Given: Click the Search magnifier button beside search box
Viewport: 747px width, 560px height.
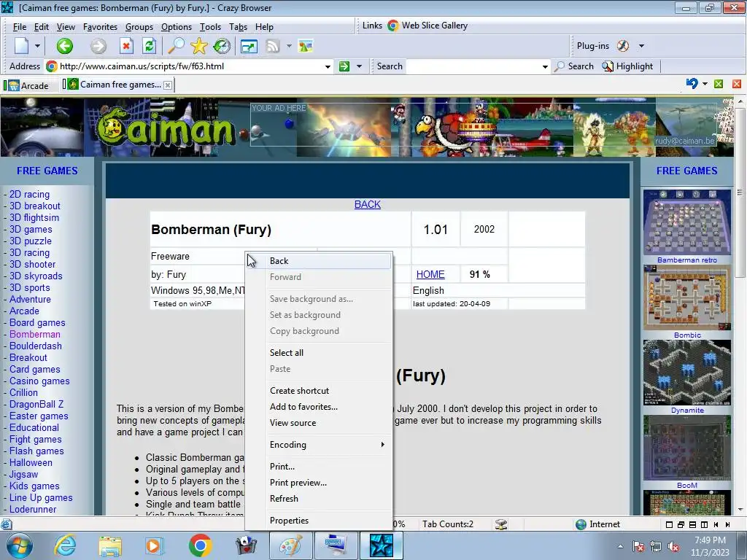Looking at the screenshot, I should point(574,66).
